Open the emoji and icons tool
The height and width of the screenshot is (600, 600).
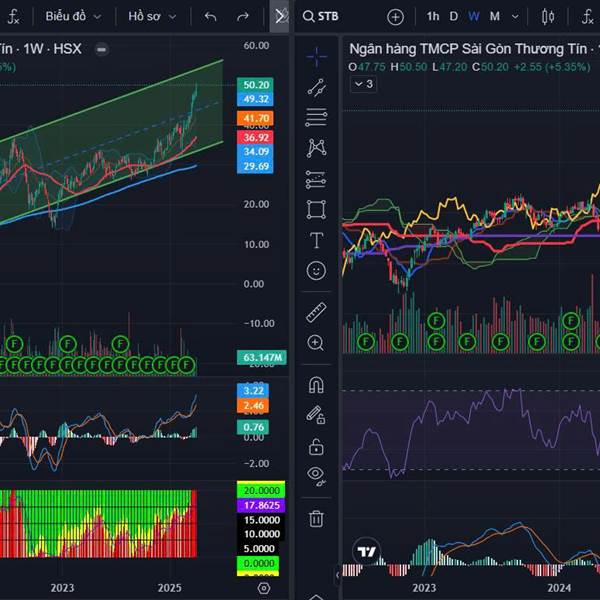click(x=316, y=271)
